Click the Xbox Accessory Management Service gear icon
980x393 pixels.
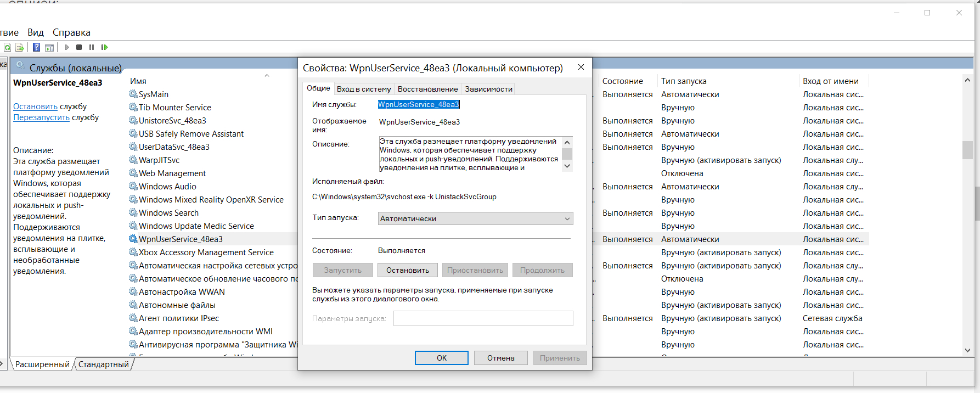pyautogui.click(x=133, y=252)
